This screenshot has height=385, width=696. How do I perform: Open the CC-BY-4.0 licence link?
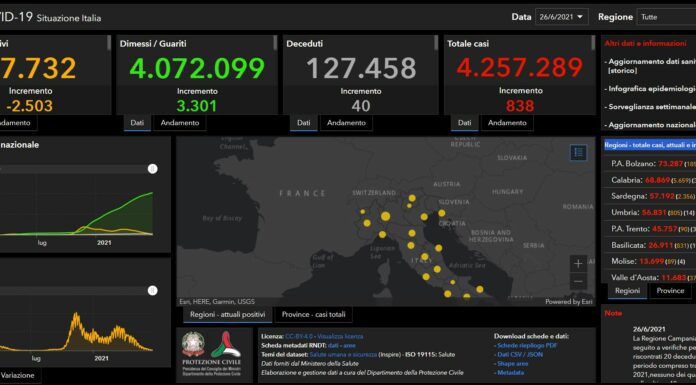(299, 337)
